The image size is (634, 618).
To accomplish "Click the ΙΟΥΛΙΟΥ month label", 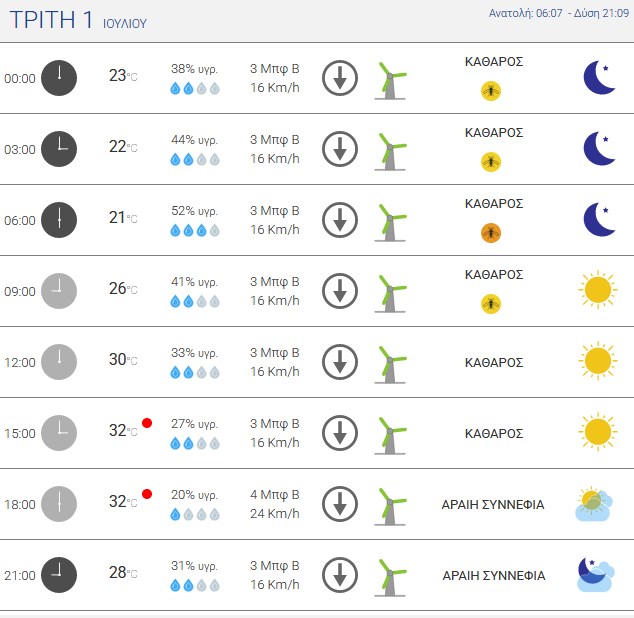I will pyautogui.click(x=125, y=22).
